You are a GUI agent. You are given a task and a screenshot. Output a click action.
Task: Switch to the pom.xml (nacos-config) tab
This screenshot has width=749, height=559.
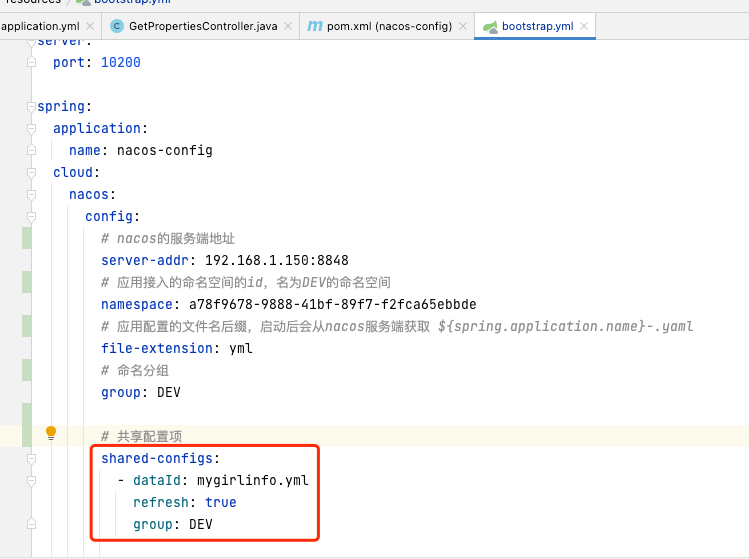tap(390, 25)
